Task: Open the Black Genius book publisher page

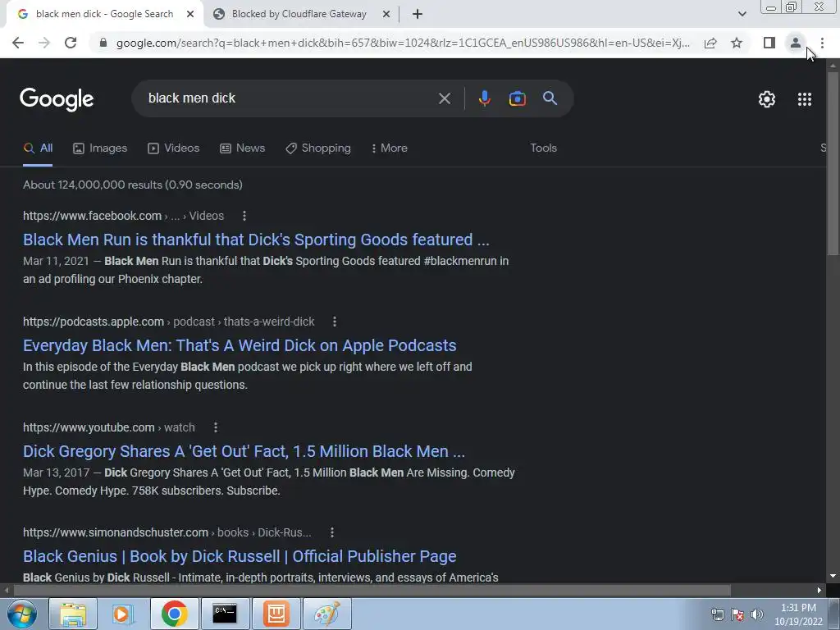Action: pyautogui.click(x=240, y=556)
